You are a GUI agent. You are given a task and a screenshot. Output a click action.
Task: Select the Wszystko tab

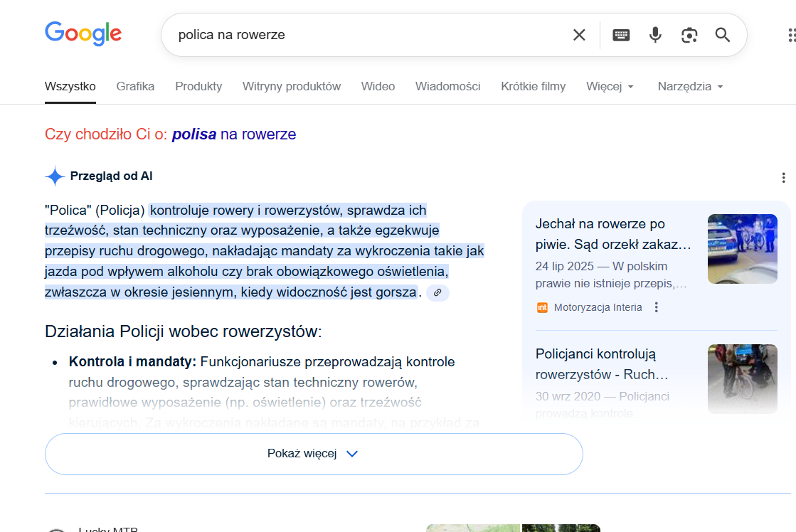tap(70, 87)
